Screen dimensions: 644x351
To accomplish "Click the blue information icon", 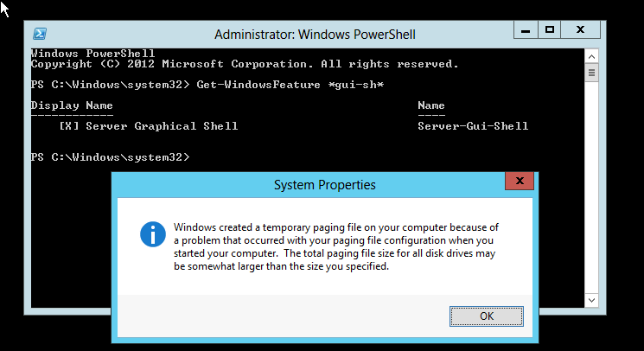I will (153, 234).
